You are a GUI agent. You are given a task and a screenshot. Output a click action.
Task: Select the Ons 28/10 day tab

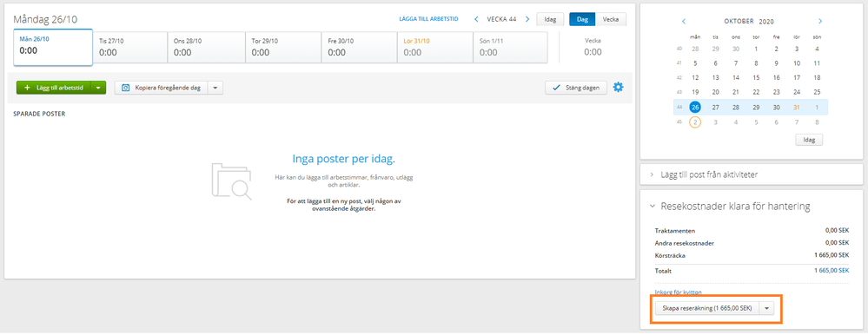[x=207, y=48]
